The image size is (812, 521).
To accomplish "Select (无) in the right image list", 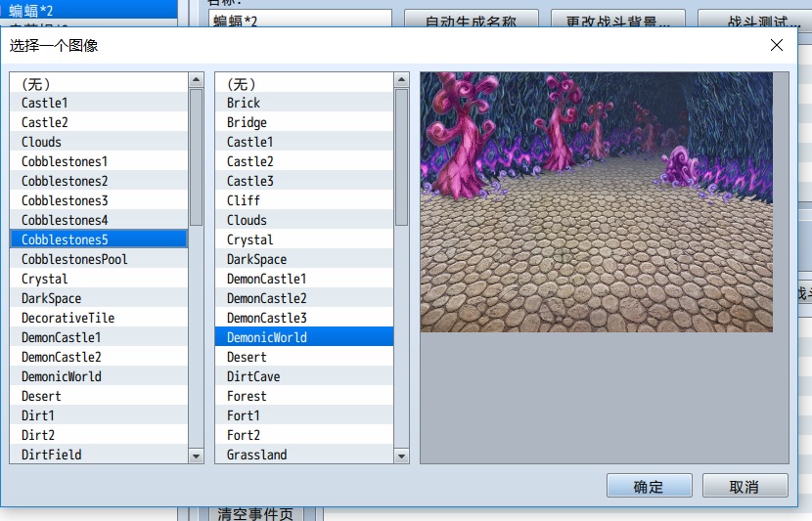I will pyautogui.click(x=304, y=83).
